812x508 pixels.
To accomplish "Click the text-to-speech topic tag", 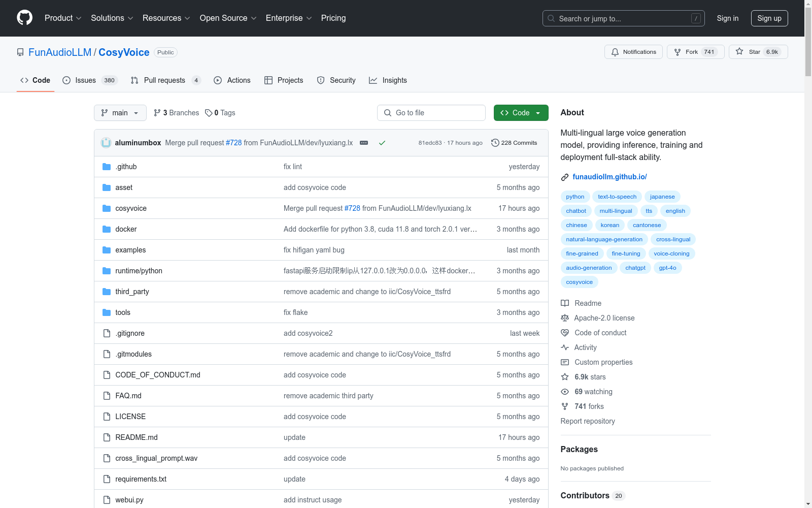I will (617, 197).
